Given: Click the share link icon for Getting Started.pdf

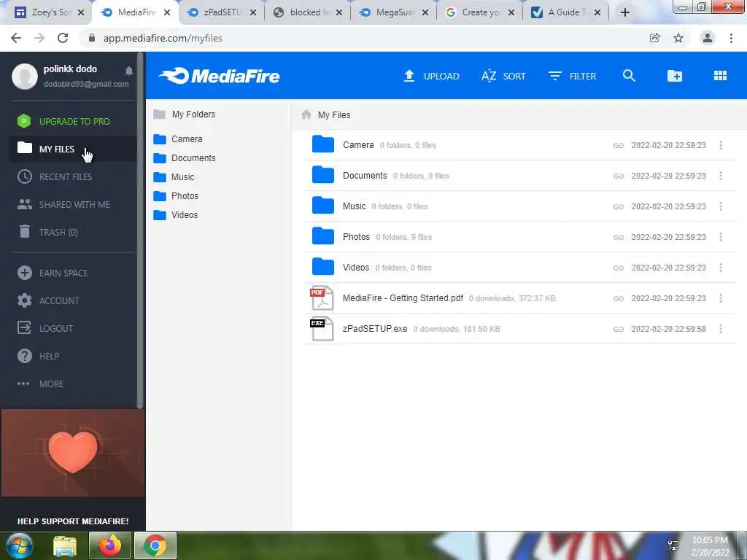Looking at the screenshot, I should pos(619,298).
